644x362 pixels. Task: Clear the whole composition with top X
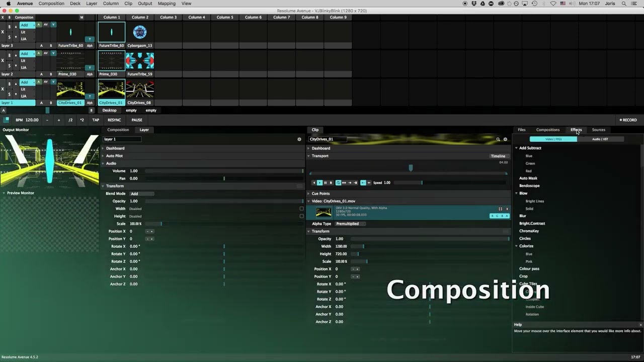tap(3, 17)
